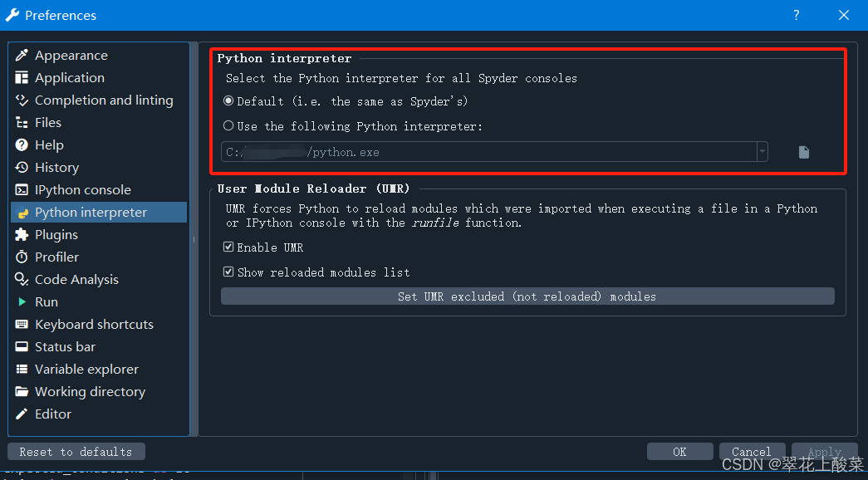
Task: Uncheck Show reloaded modules list
Action: 228,272
